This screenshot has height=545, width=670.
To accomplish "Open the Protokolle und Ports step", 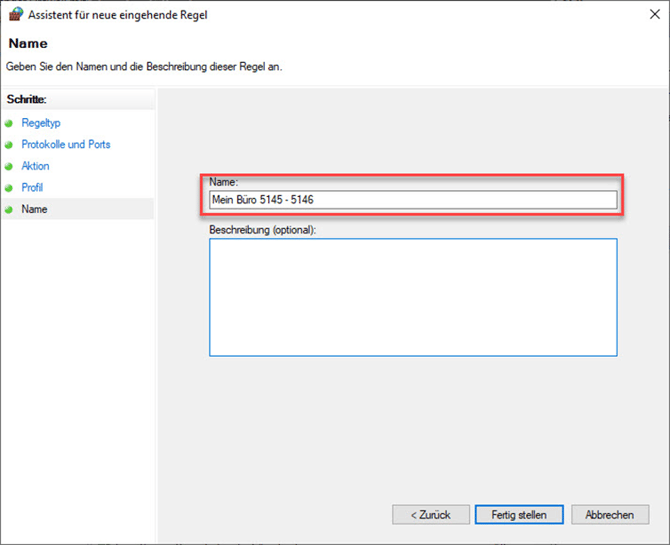I will point(66,145).
